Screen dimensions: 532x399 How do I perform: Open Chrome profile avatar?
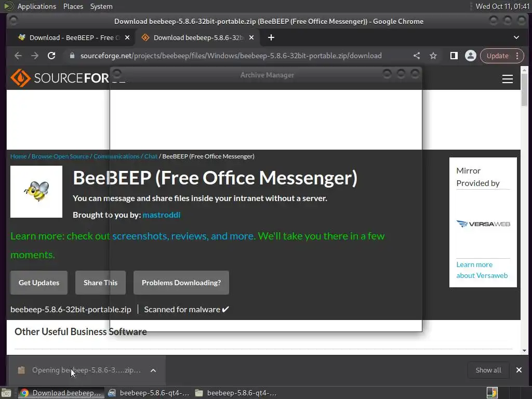click(471, 56)
